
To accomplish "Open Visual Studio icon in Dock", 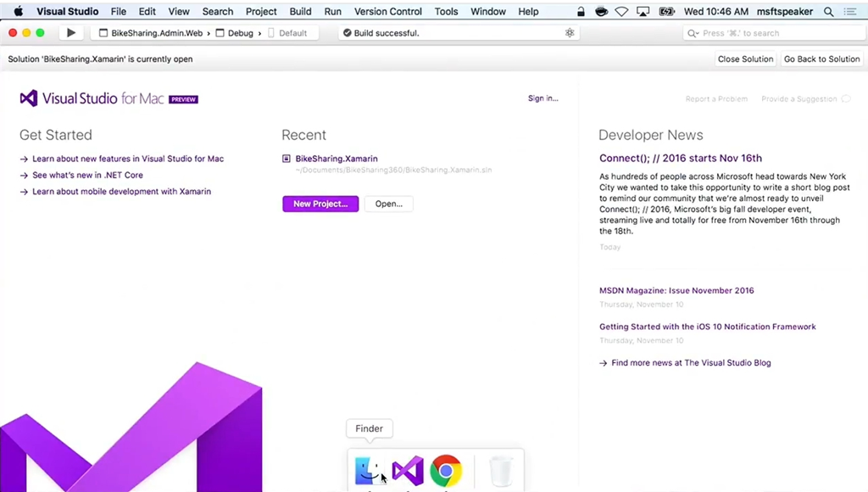I will click(x=408, y=471).
